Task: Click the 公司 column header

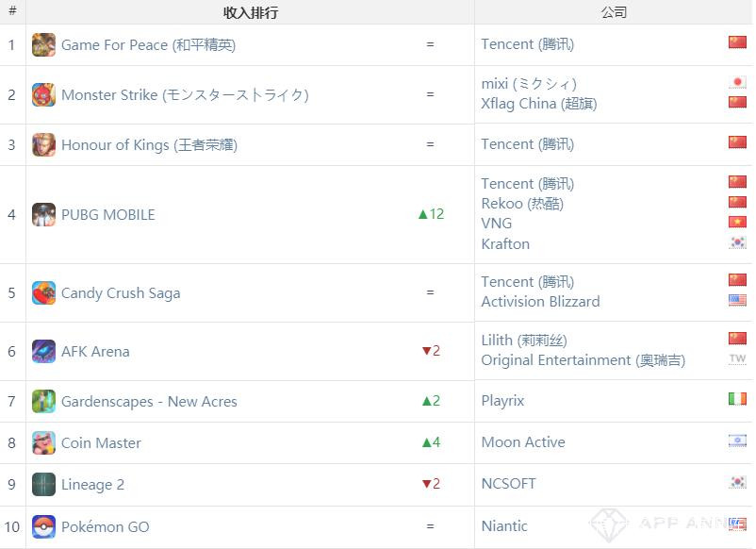Action: click(614, 12)
